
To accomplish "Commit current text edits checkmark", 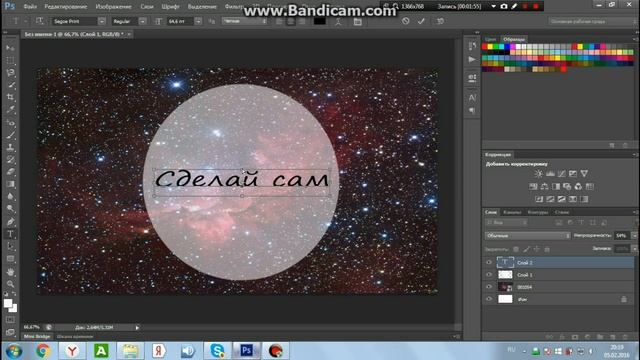I will [x=421, y=21].
